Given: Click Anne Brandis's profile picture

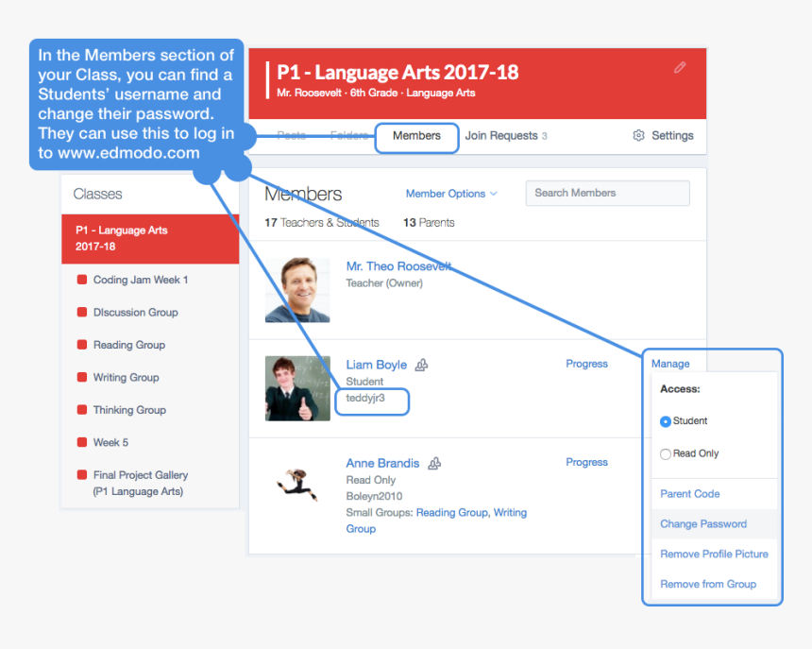Looking at the screenshot, I should (x=297, y=486).
